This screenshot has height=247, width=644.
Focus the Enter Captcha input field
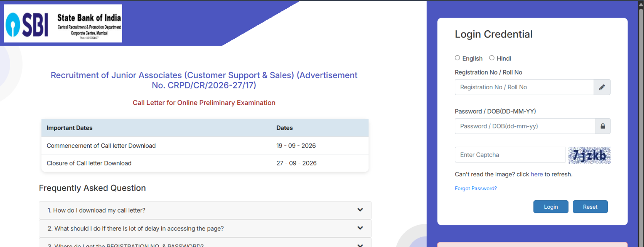click(510, 155)
